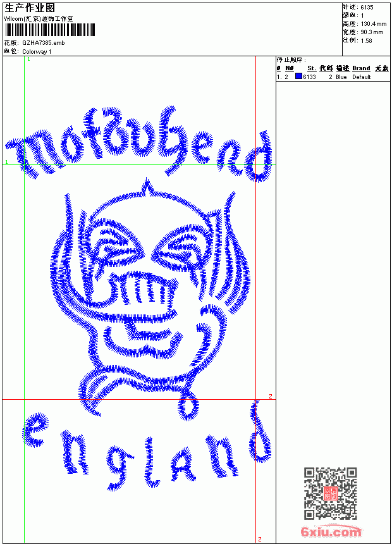Screen dimensions: 392x544
Task: Click the green start marker labeled 1
Action: pos(29,59)
